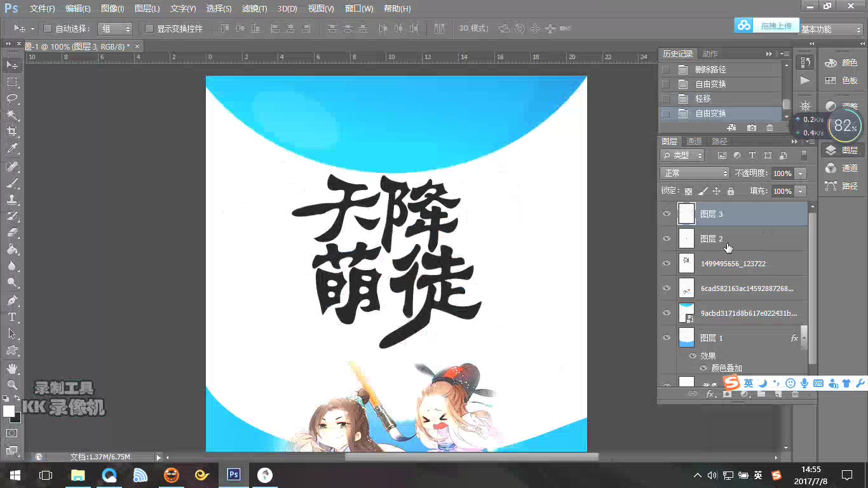Image resolution: width=868 pixels, height=488 pixels.
Task: Collapse 图层 1 effects via fx arrow
Action: tap(803, 338)
